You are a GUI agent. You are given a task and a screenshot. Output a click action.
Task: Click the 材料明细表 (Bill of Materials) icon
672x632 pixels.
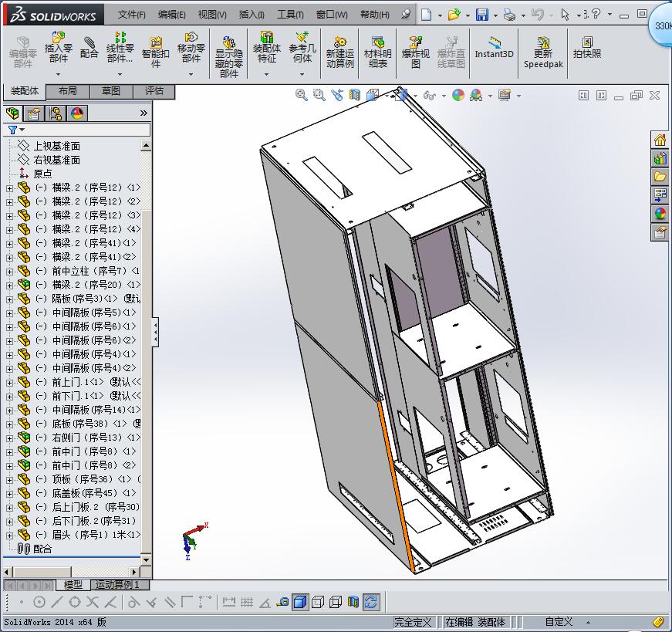[377, 52]
